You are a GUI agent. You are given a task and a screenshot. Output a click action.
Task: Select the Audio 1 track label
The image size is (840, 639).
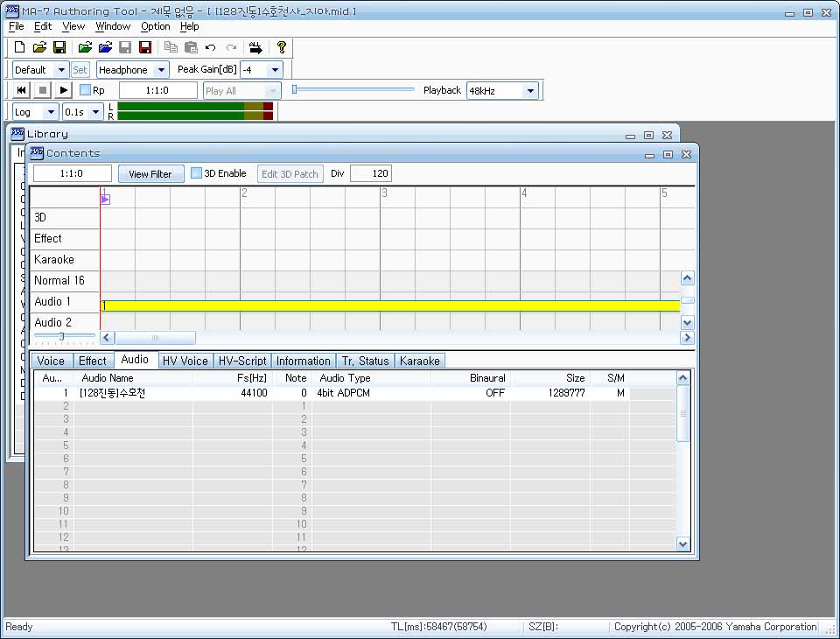click(x=64, y=302)
